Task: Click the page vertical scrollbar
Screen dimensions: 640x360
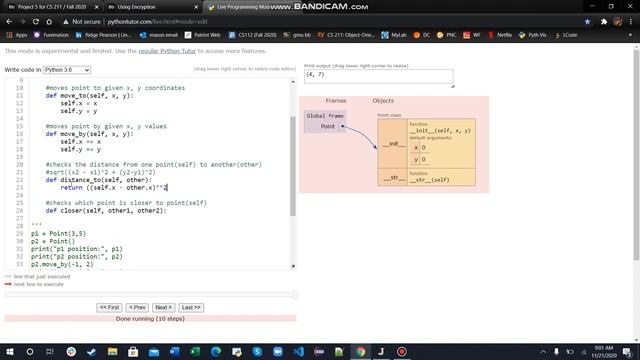Action: 636,155
